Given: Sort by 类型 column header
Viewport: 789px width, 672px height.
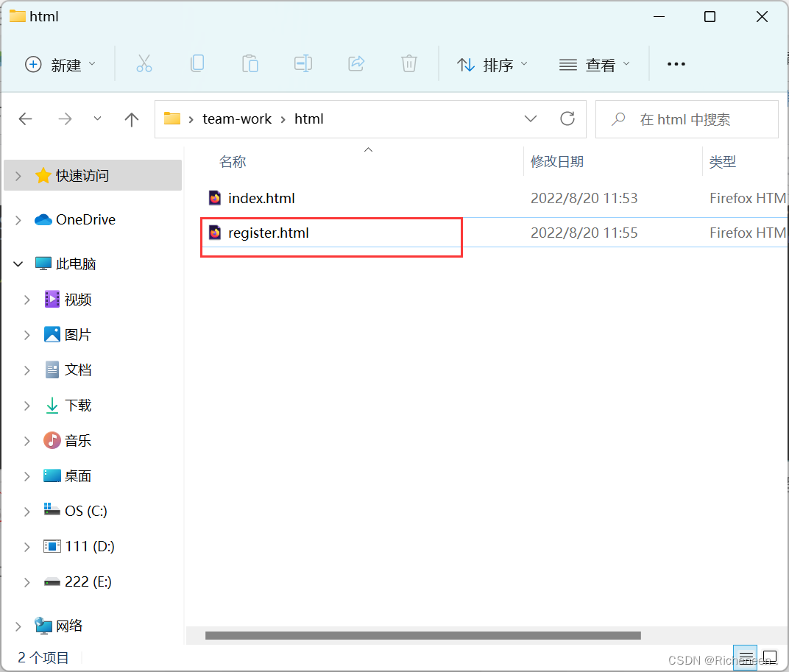Looking at the screenshot, I should coord(723,162).
